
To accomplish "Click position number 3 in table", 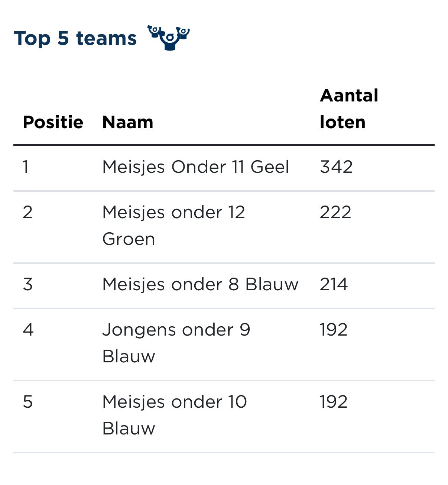I will pyautogui.click(x=27, y=285).
